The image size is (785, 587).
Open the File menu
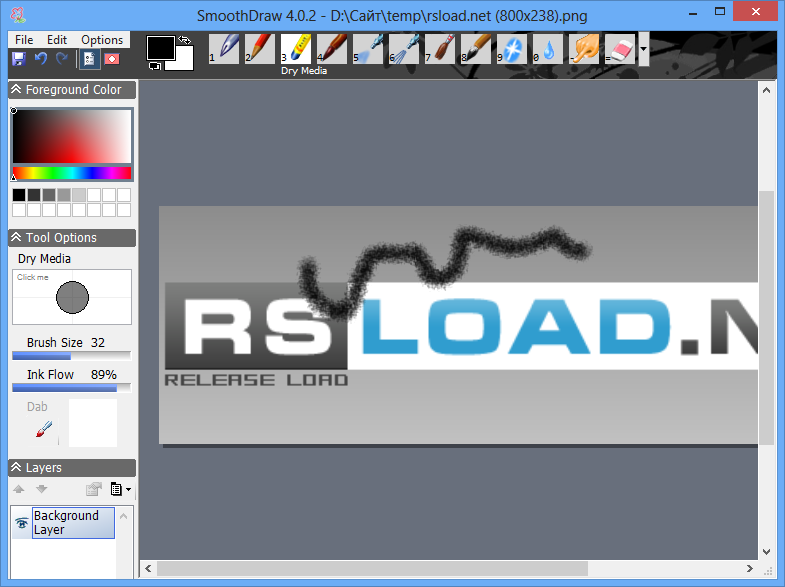tap(24, 40)
